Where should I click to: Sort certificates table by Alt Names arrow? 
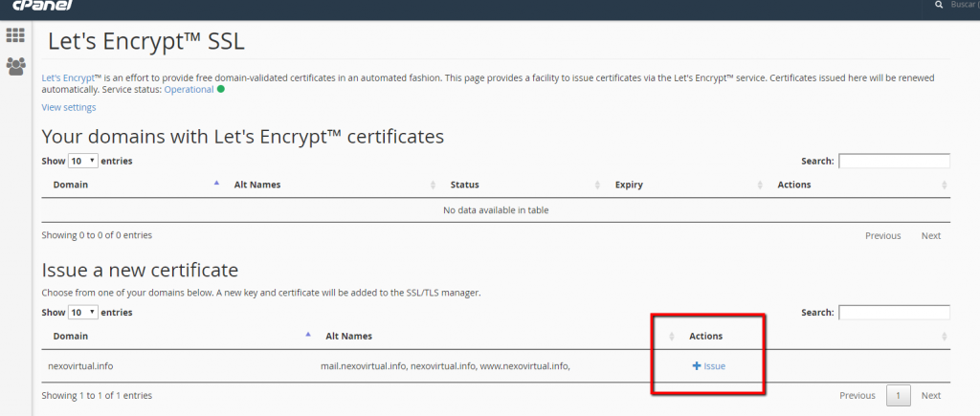tap(433, 185)
